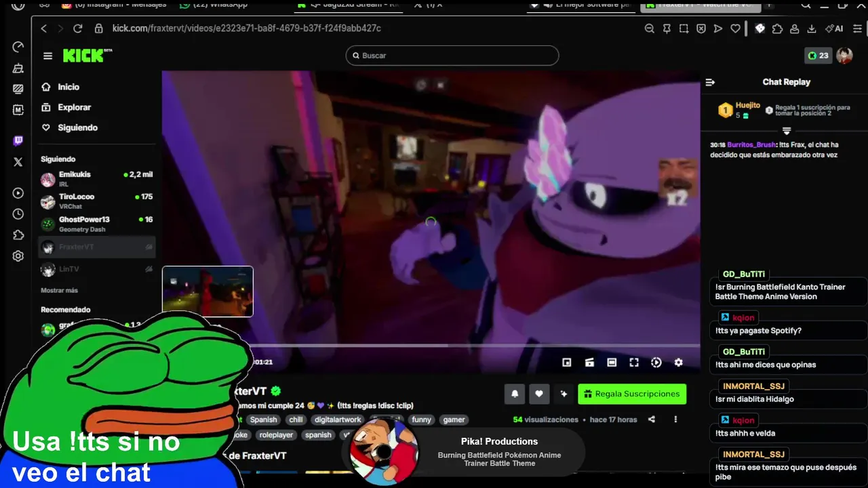868x488 pixels.
Task: Click the roleplayer tag
Action: coord(276,435)
